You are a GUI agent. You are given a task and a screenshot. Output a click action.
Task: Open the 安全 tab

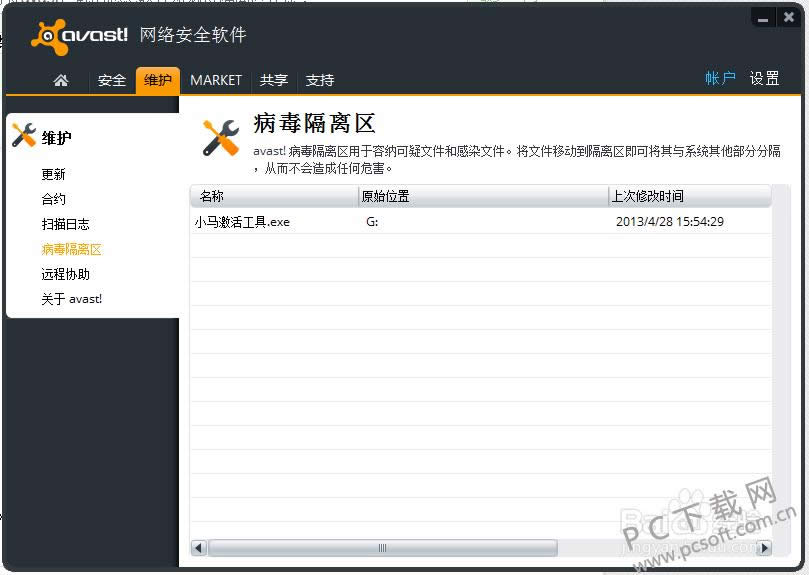(111, 80)
